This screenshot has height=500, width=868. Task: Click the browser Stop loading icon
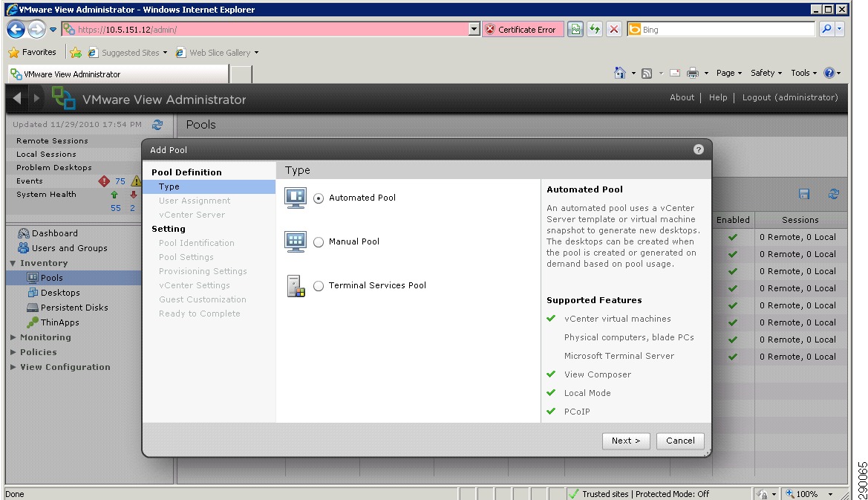tap(613, 30)
